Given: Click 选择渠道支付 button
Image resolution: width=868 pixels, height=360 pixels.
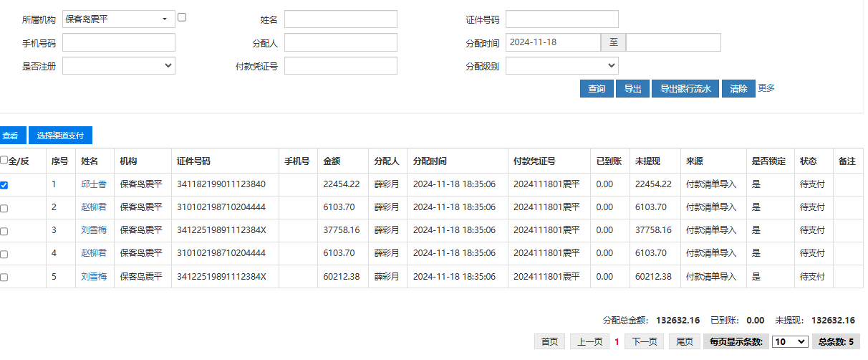Looking at the screenshot, I should pyautogui.click(x=60, y=136).
